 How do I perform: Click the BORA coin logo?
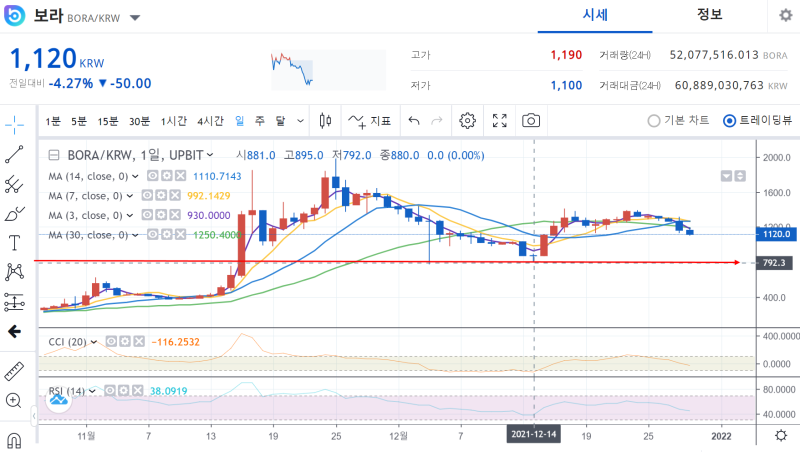point(14,15)
